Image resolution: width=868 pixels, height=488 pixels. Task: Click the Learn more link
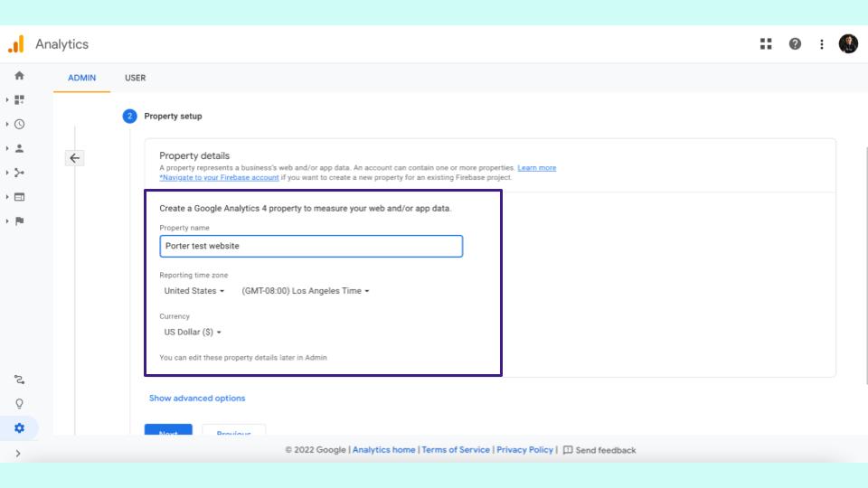(536, 168)
